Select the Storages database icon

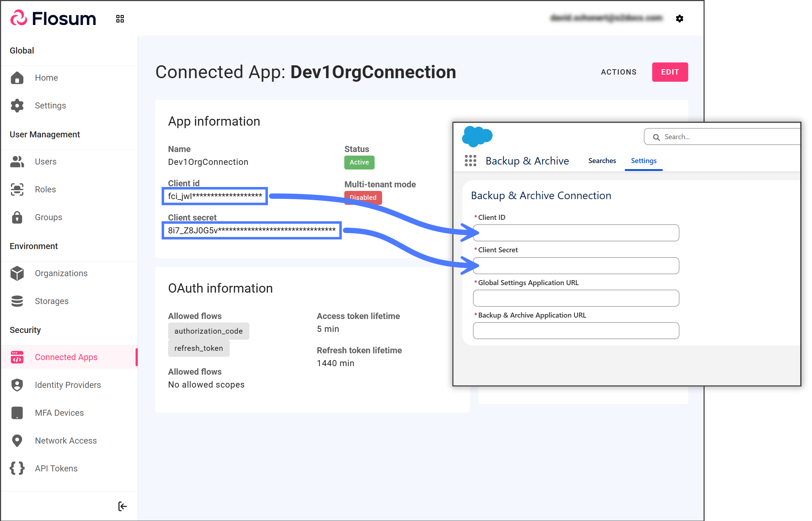17,301
